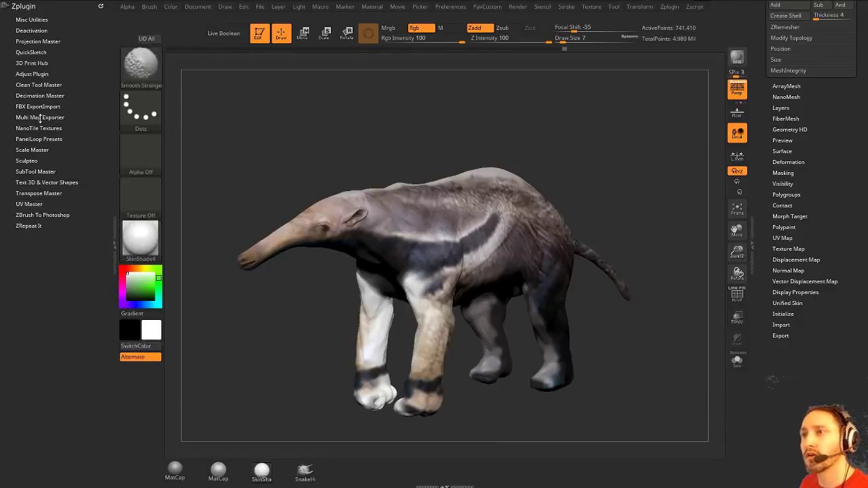Select the Rotate tool in top shelf
This screenshot has width=868, height=488.
pos(347,33)
